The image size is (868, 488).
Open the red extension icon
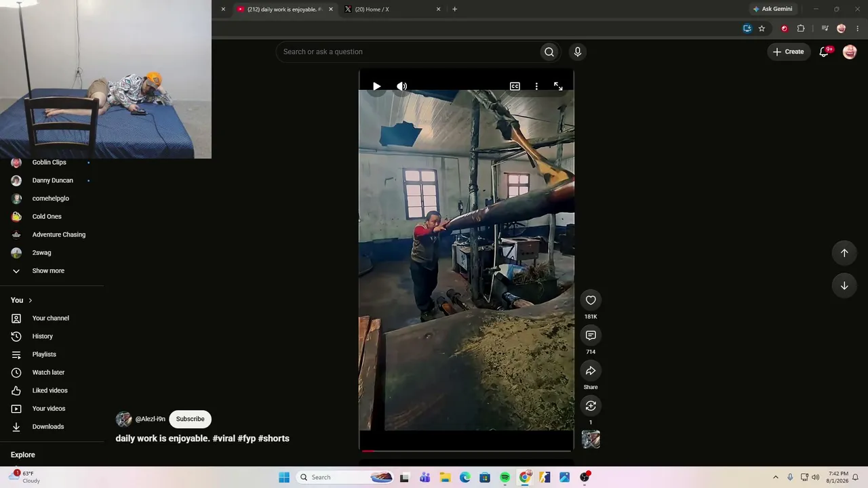click(x=785, y=28)
